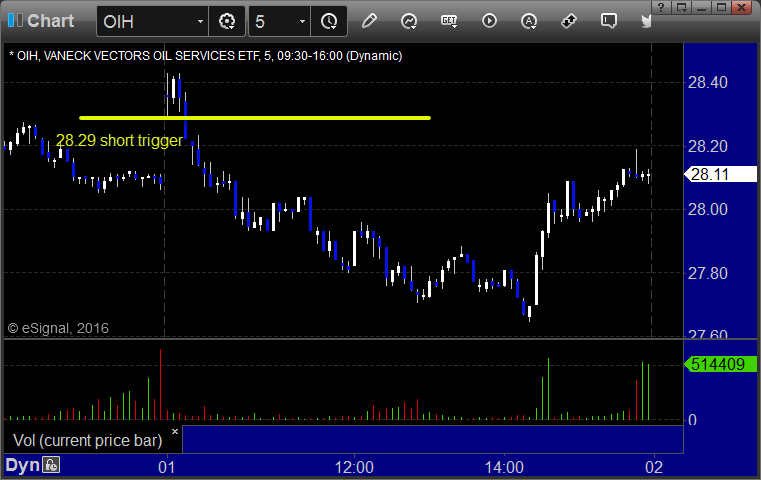
Task: Start bar replay play button
Action: [489, 21]
